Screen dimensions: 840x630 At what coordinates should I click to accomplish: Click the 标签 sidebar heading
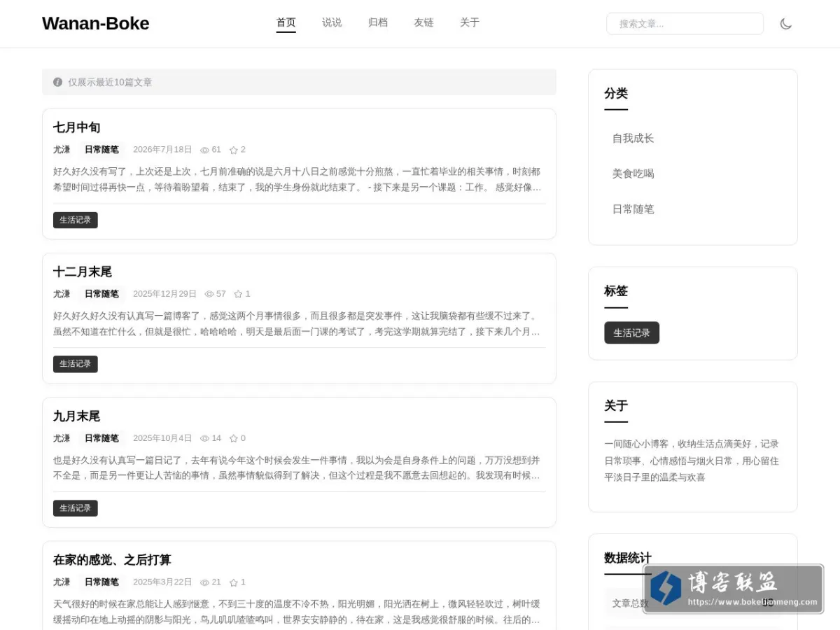pyautogui.click(x=616, y=290)
